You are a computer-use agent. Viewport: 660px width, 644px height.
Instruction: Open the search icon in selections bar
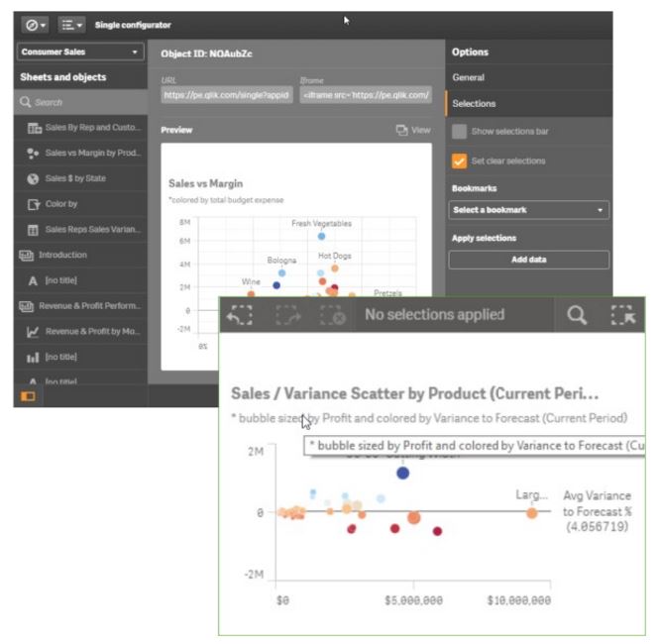577,315
